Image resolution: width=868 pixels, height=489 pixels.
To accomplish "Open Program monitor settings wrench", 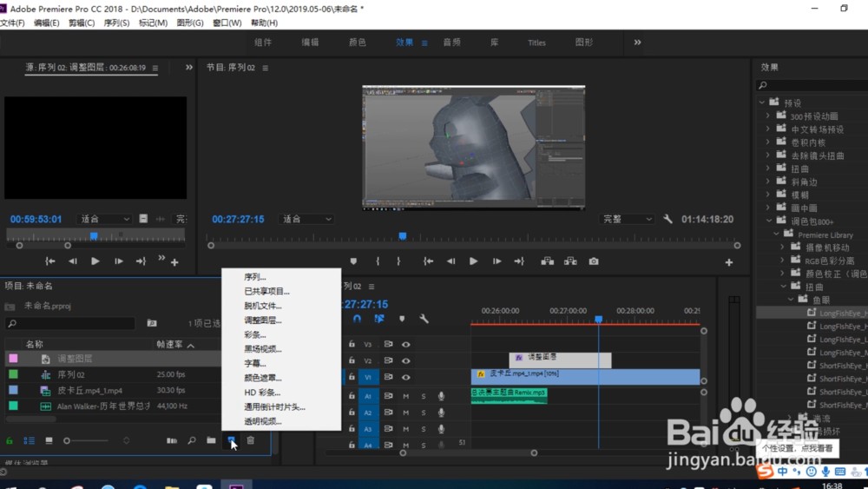I will point(667,219).
